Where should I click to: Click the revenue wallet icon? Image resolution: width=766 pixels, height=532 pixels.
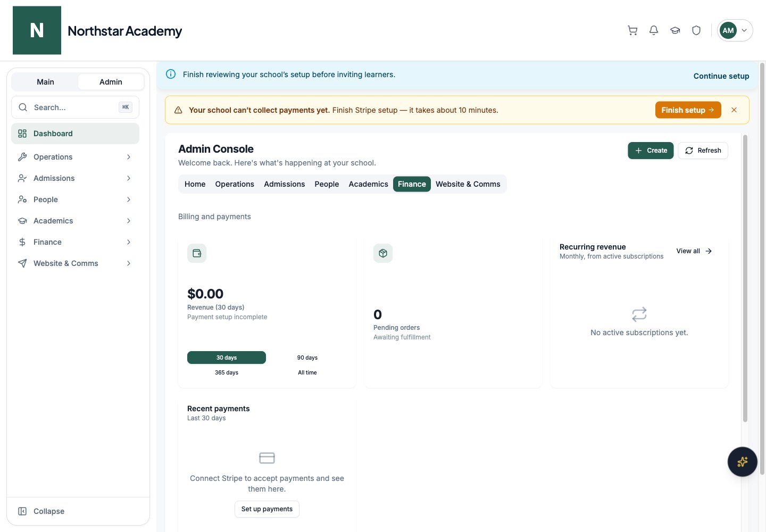pos(197,253)
